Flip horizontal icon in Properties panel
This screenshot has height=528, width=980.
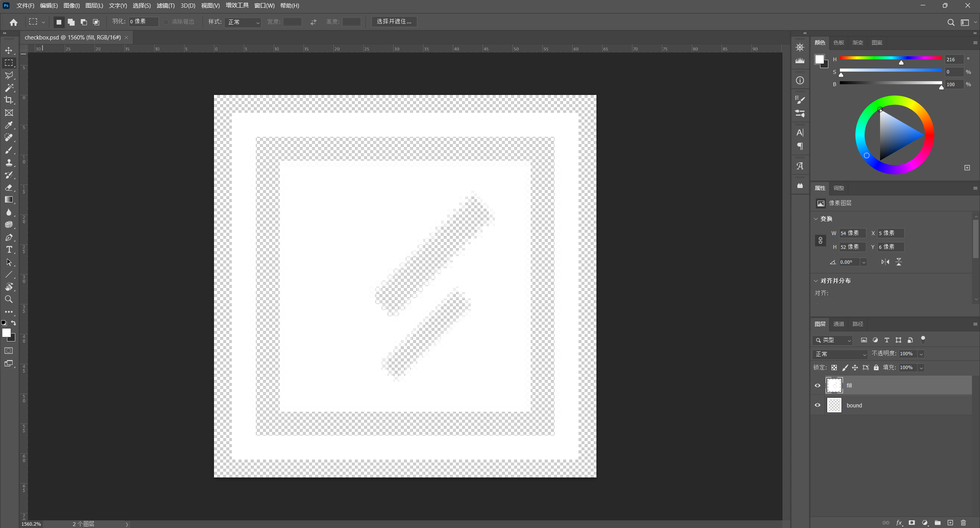[x=885, y=262]
